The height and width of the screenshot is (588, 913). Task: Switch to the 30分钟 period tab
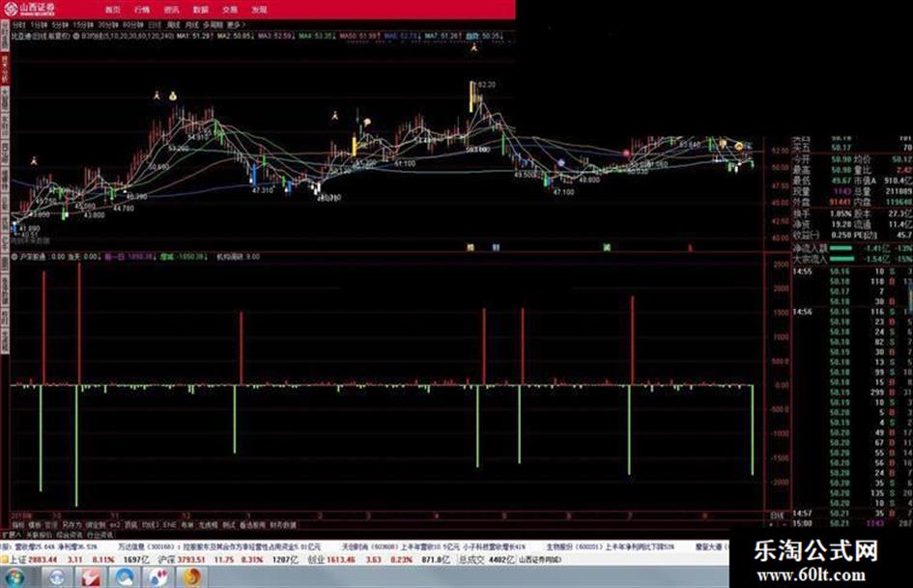pos(108,25)
